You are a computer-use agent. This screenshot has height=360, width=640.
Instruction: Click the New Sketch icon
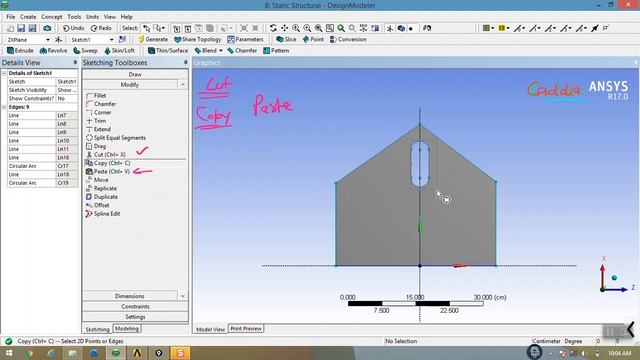tap(122, 40)
